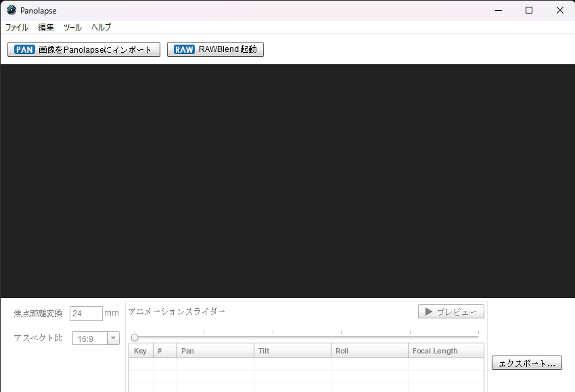Viewport: 575px width, 392px height.
Task: Click the 焦点距離変換 input field
Action: pos(86,314)
